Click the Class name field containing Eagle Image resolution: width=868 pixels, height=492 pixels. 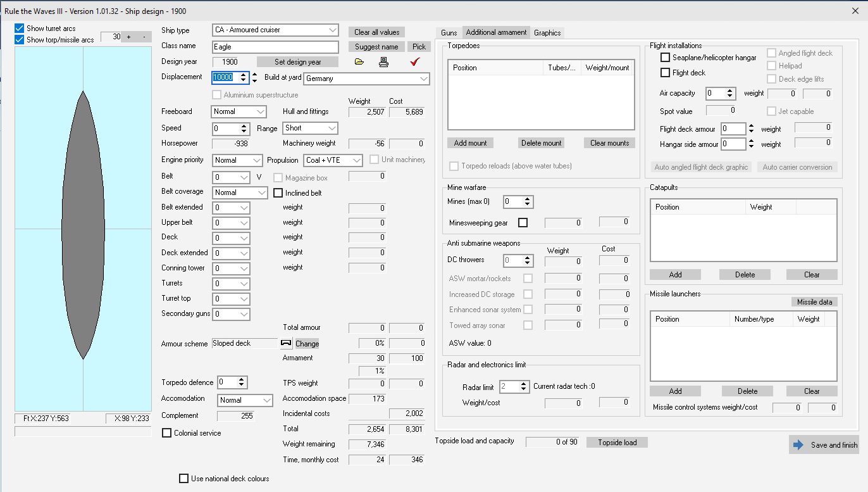[276, 47]
